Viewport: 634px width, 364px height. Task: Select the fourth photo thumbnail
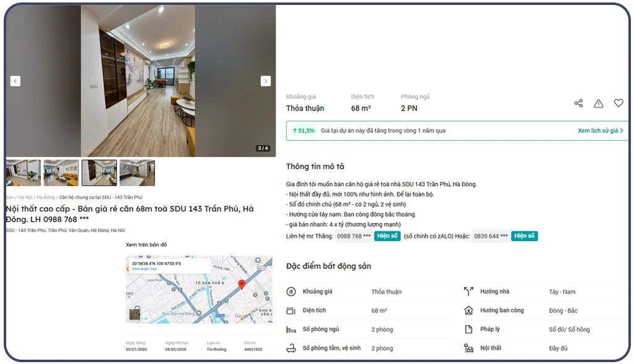[137, 173]
